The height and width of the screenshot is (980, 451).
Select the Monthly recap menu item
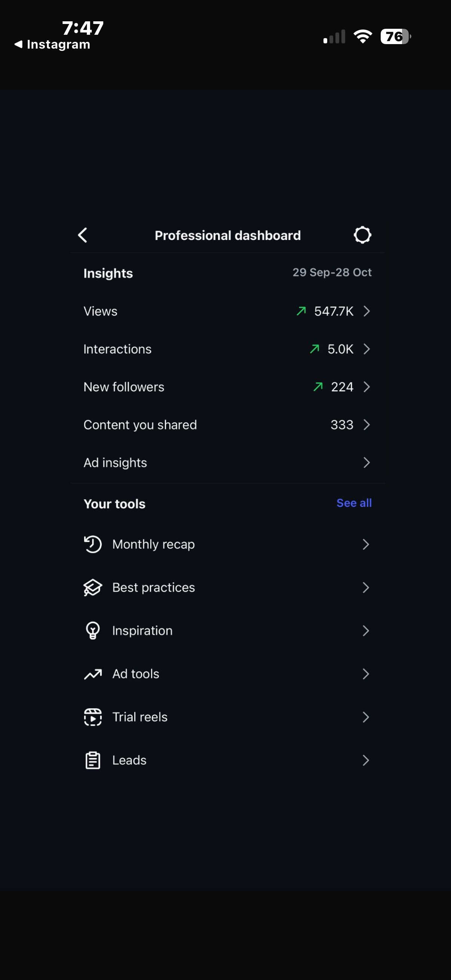153,544
